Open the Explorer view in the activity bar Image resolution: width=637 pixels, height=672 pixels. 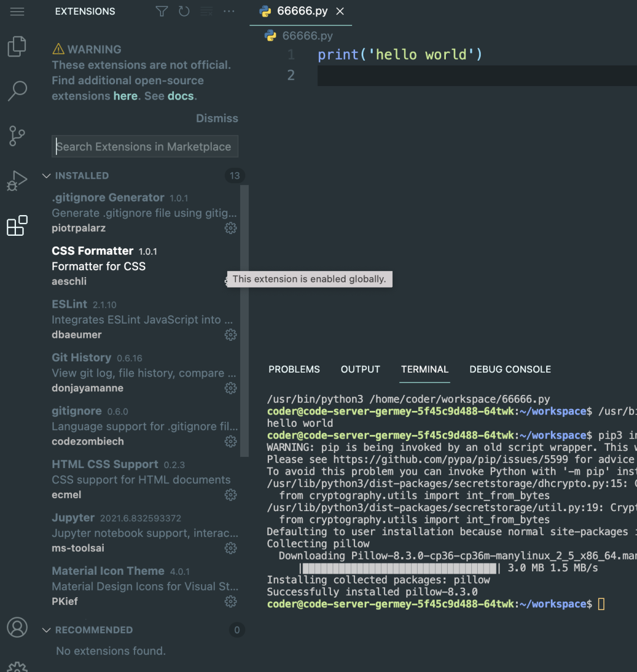click(x=17, y=46)
